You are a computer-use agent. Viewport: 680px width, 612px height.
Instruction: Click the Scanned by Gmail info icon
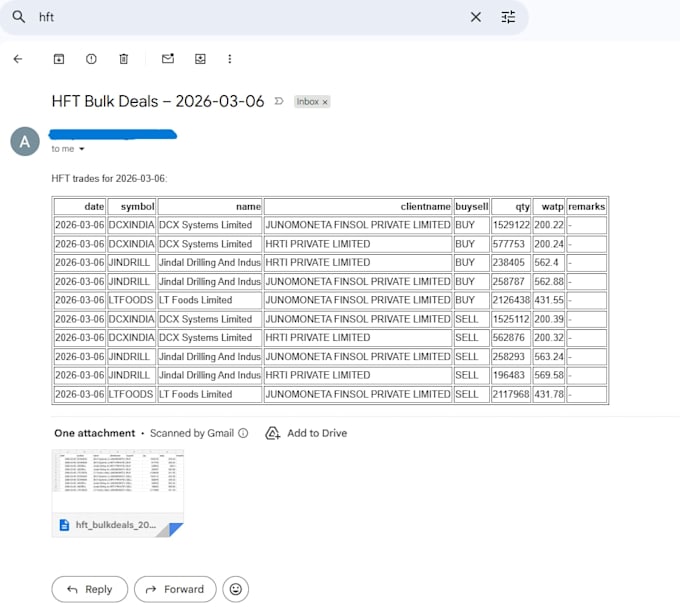tap(243, 433)
